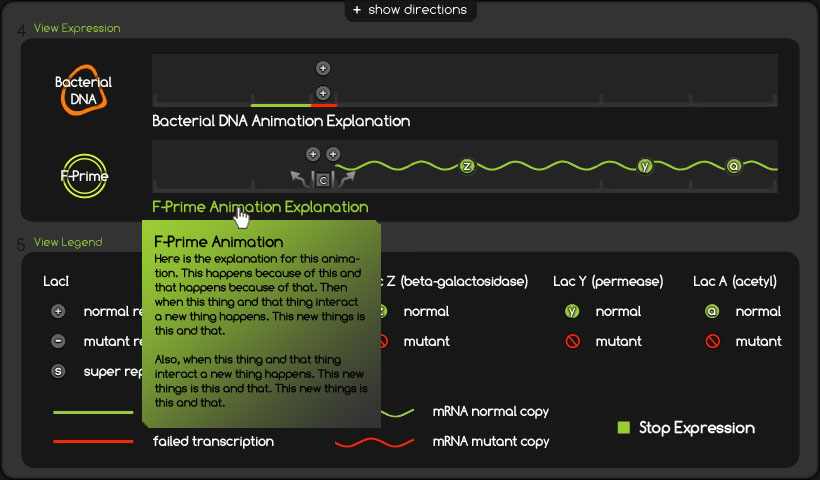
Task: Collapse the View Expression section
Action: tap(76, 28)
